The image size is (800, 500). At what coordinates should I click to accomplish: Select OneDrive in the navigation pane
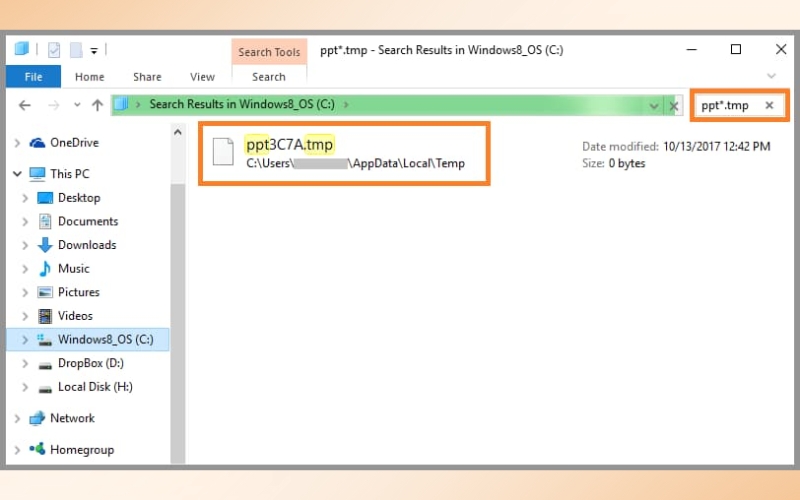[x=74, y=142]
